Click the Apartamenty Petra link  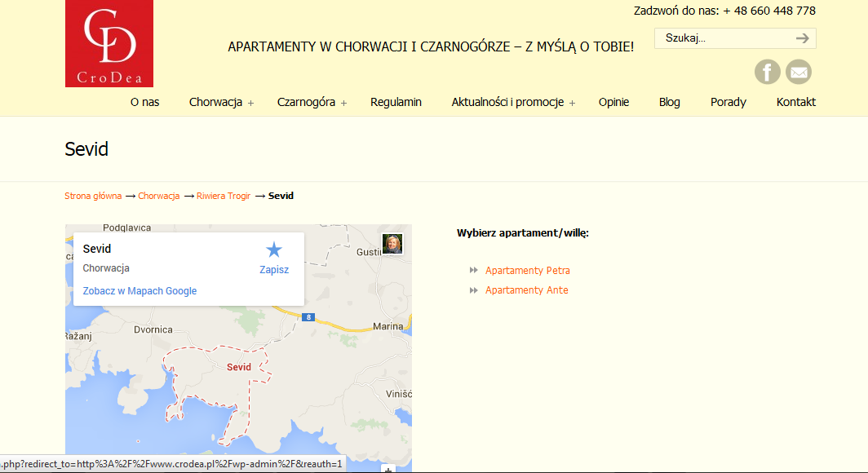click(527, 271)
